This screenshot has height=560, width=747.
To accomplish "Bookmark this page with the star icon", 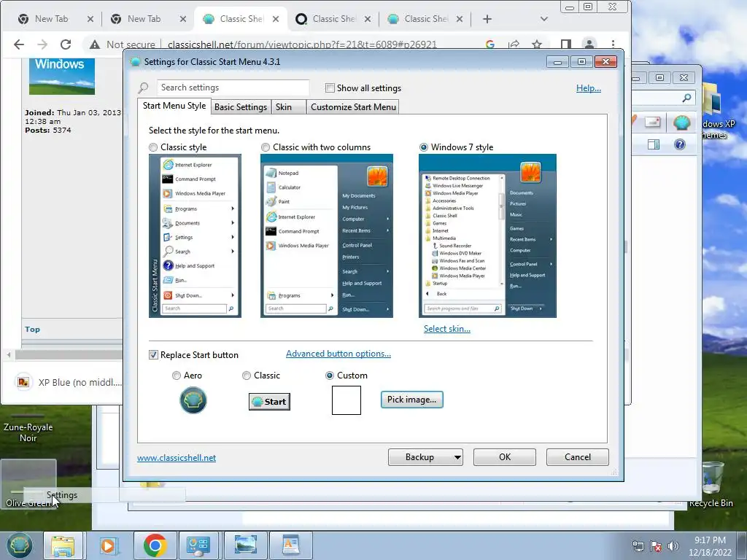I will click(x=537, y=44).
